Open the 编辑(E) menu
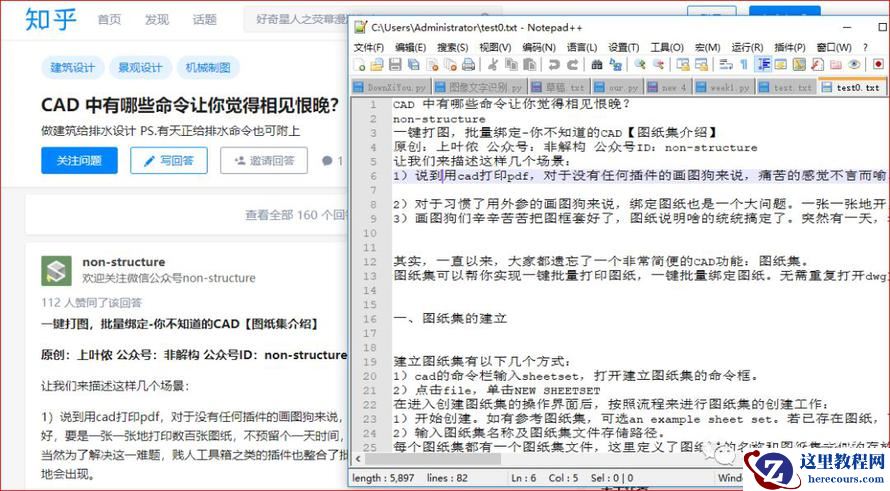This screenshot has height=491, width=890. tap(410, 47)
